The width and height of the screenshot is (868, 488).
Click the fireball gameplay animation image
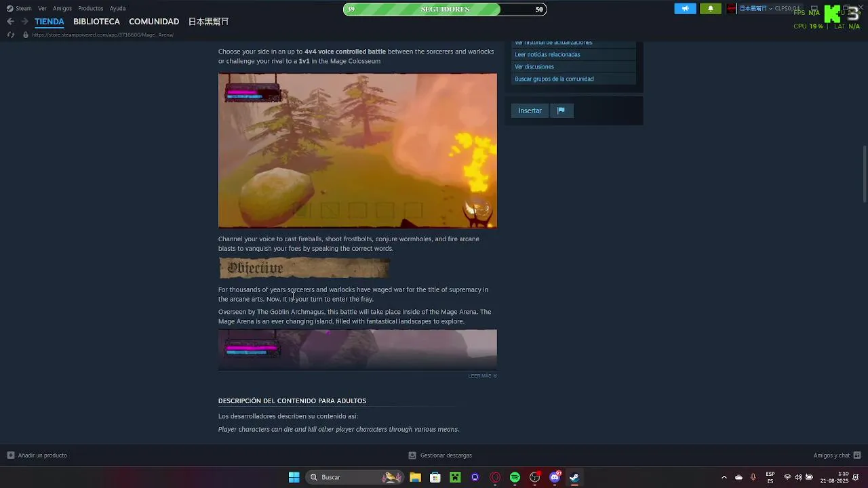pos(357,150)
